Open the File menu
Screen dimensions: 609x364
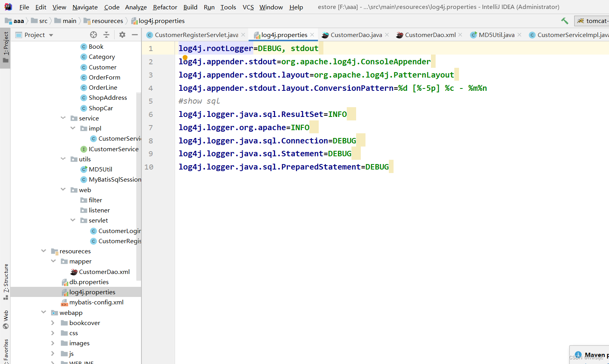[24, 7]
